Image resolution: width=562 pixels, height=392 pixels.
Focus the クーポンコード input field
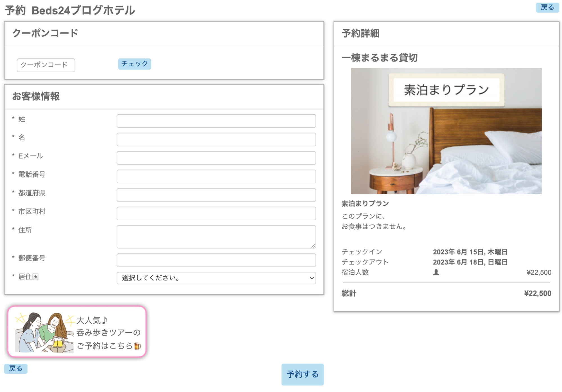pyautogui.click(x=46, y=65)
